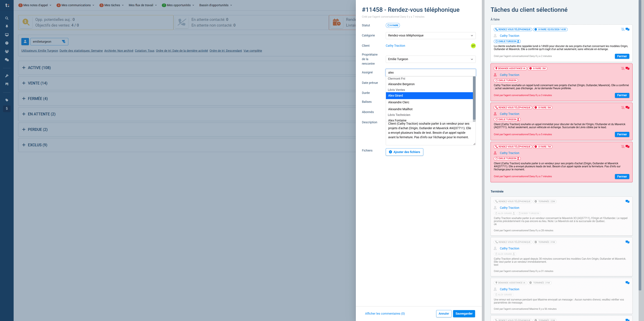Open Bassin d'opportunités menu
Viewport: 644px width, 321px height.
click(x=216, y=5)
